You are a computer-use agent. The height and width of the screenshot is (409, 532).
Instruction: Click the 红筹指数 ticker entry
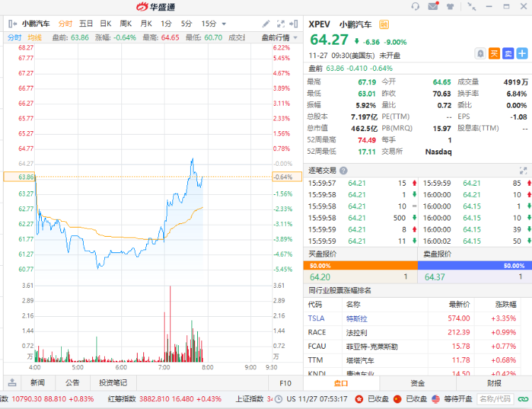coord(165,399)
